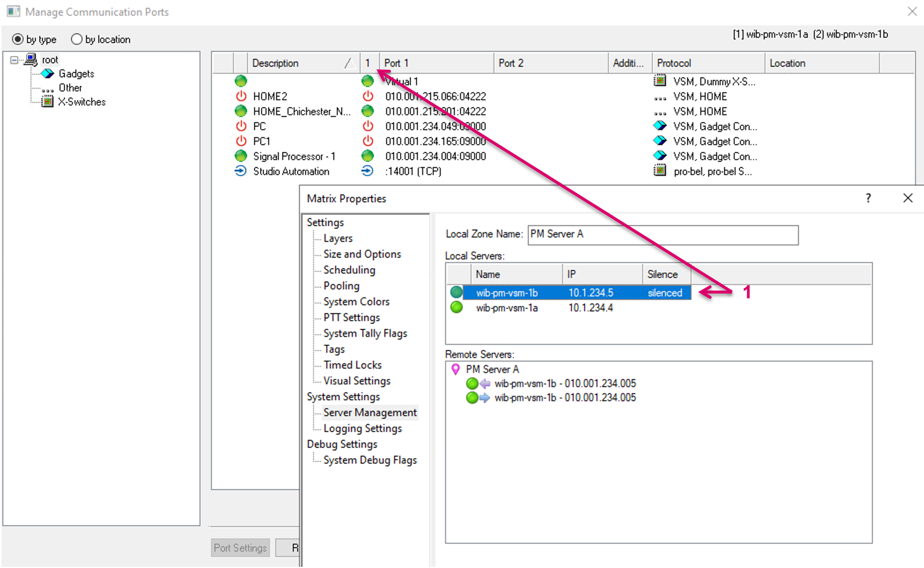Click the X-Switches matrix icon in tree
Image resolution: width=924 pixels, height=568 pixels.
(47, 102)
